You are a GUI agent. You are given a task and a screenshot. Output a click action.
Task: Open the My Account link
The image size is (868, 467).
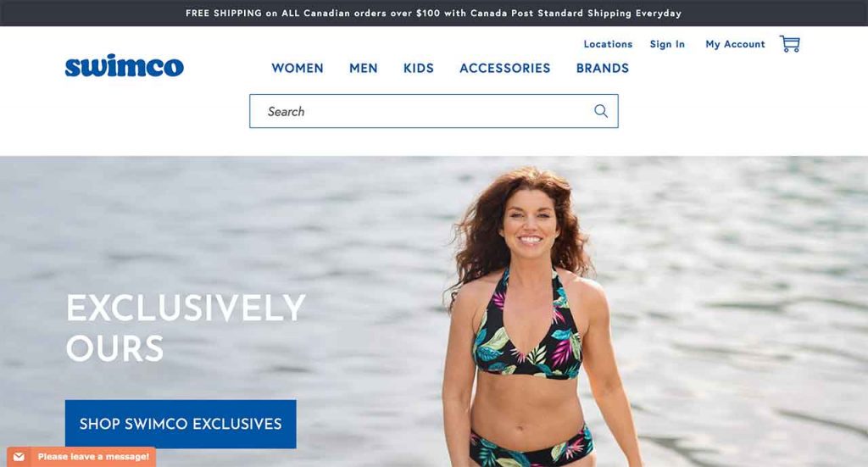[x=735, y=44]
